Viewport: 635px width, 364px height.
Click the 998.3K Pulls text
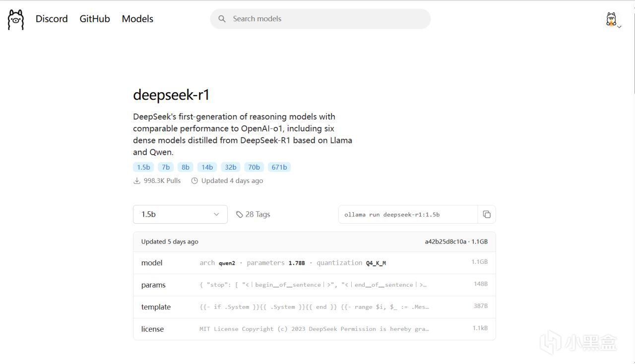pyautogui.click(x=162, y=181)
